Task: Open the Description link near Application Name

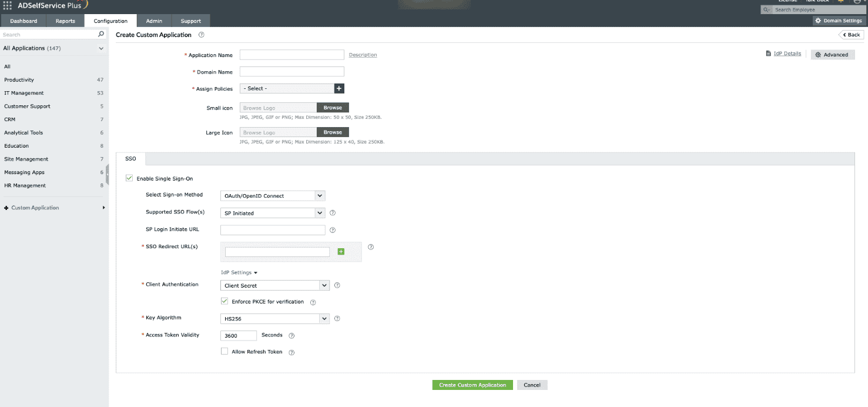Action: 363,54
